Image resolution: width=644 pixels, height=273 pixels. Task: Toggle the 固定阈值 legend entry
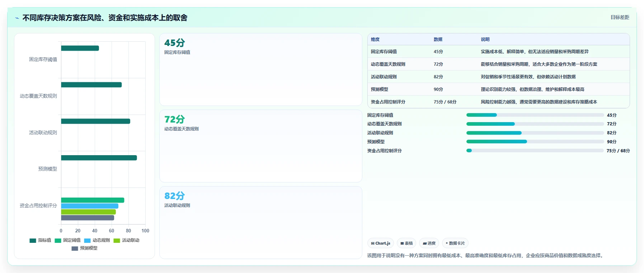pyautogui.click(x=68, y=240)
